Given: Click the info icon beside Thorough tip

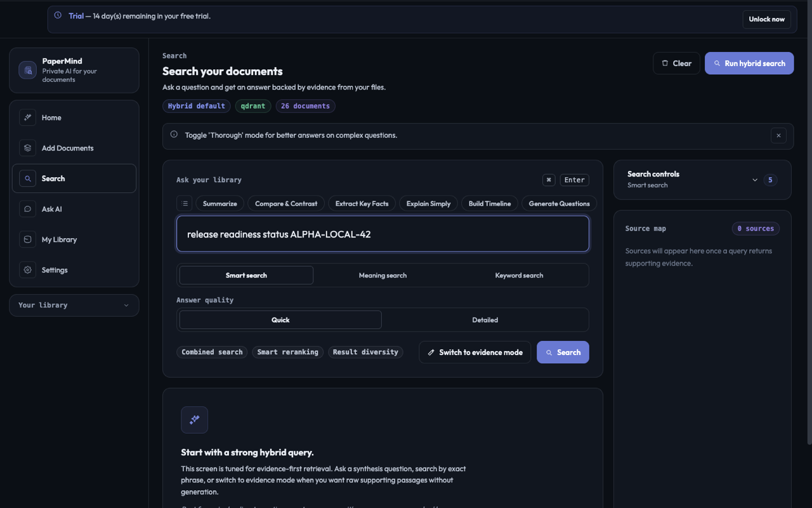Looking at the screenshot, I should pos(174,135).
